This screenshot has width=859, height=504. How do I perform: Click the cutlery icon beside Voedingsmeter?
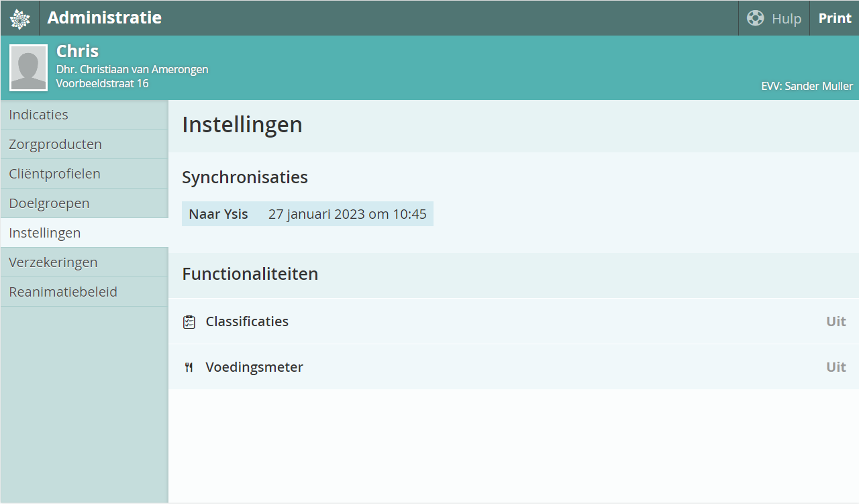[x=189, y=368]
